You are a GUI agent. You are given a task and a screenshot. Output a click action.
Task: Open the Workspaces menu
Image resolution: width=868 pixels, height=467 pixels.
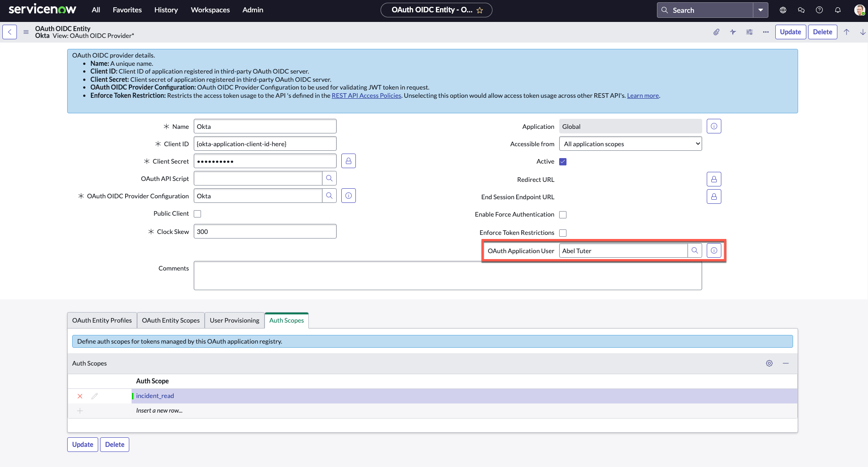pyautogui.click(x=210, y=10)
